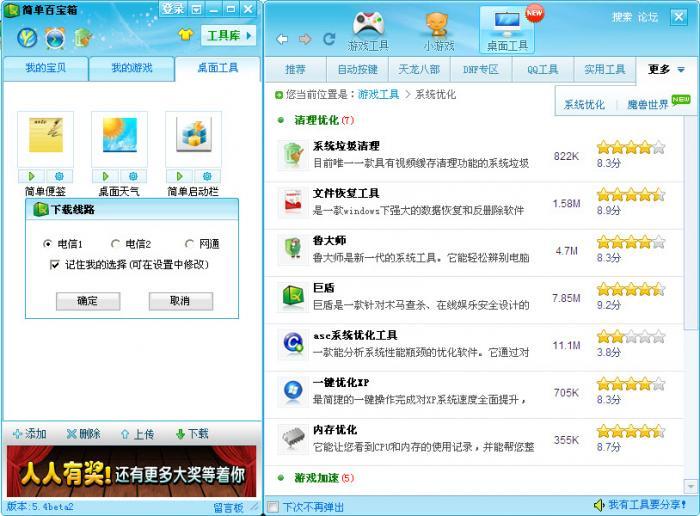Viewport: 700px width, 516px height.
Task: Choose 系统优化 in the 更多 menu
Action: 584,105
